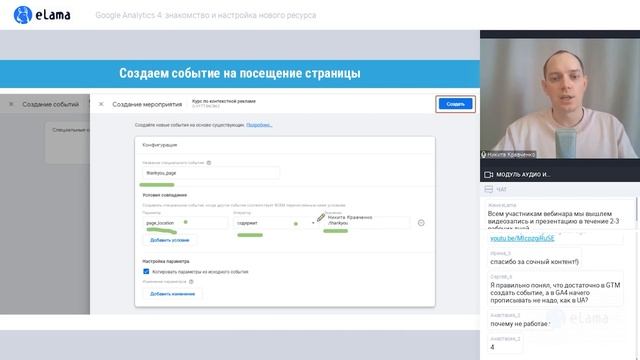Click the eLama logo

click(x=42, y=15)
